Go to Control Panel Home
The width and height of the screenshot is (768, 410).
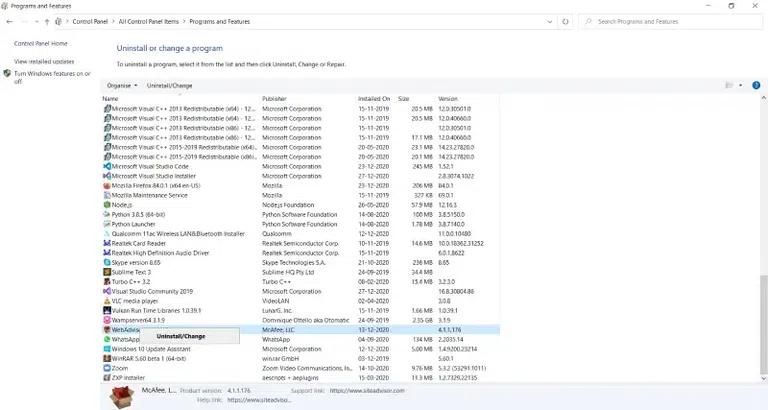coord(41,44)
